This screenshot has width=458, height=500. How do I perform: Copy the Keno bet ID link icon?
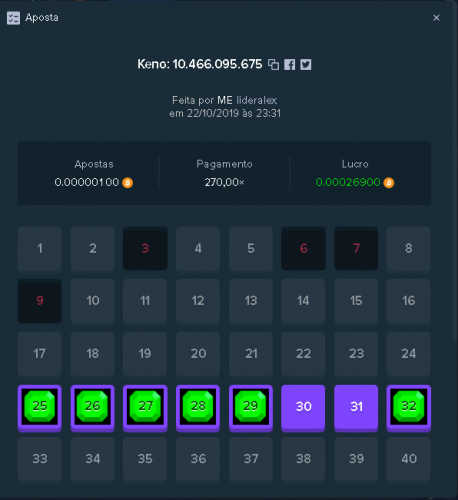click(x=273, y=64)
